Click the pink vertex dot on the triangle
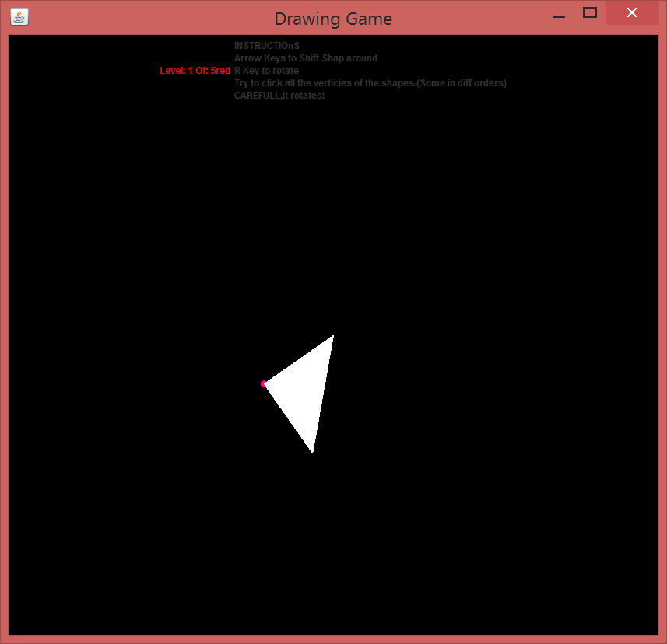 (263, 384)
